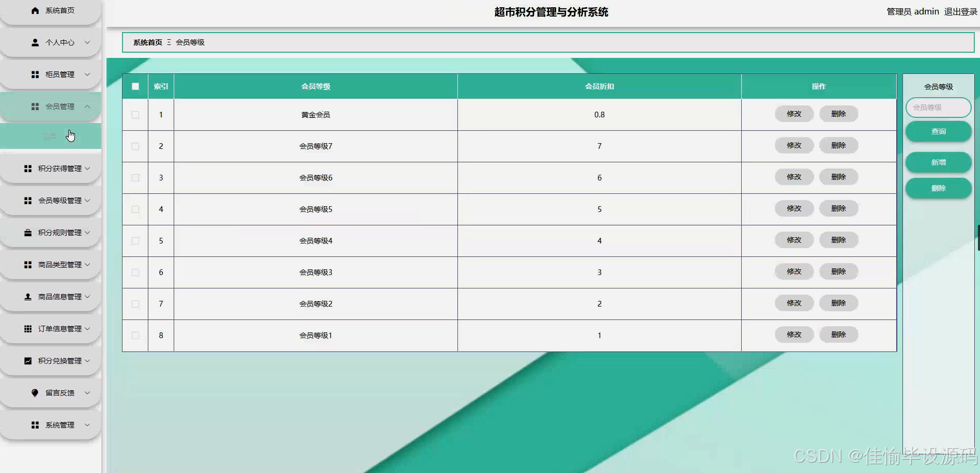Click the person icon beside 个人中心
The image size is (980, 473).
click(x=35, y=42)
